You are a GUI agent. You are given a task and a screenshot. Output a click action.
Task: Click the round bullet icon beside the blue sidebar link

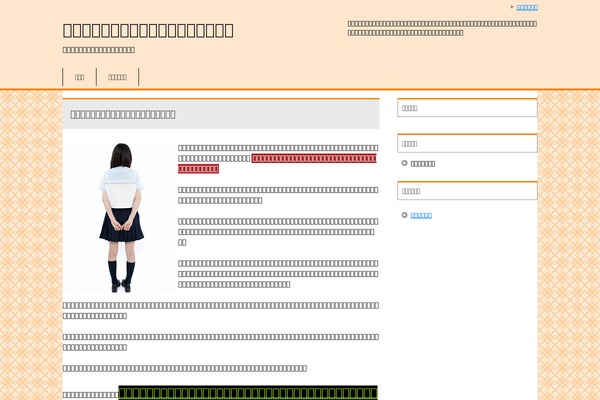(x=404, y=215)
